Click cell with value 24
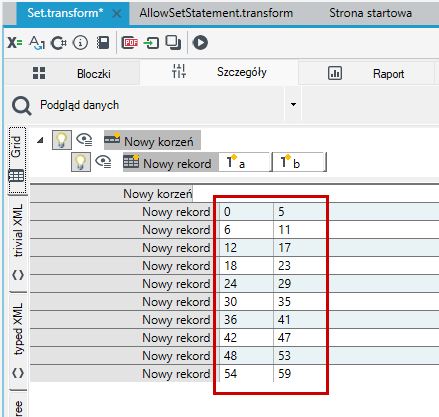 [x=246, y=284]
